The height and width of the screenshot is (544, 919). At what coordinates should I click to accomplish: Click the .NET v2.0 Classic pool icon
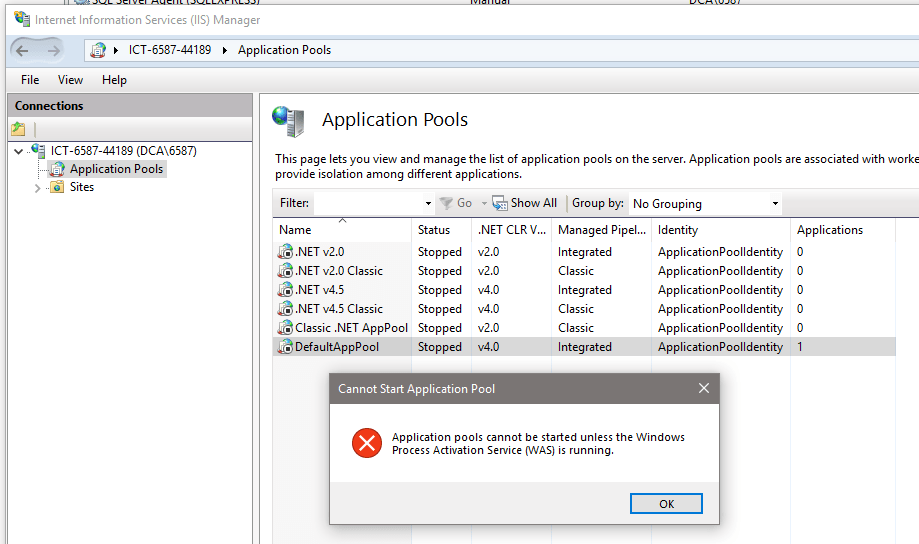pos(285,271)
